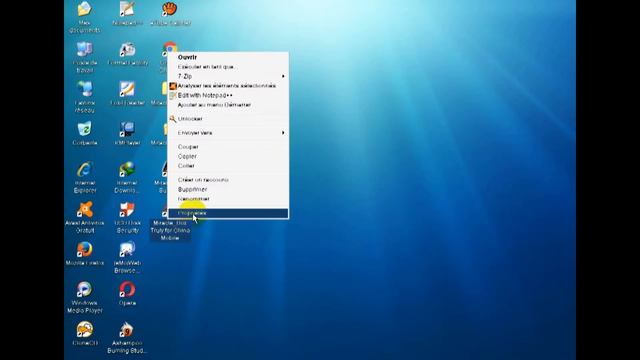Launch the Foxit Reader shortcut
Image resolution: width=640 pixels, height=360 pixels.
[x=127, y=89]
